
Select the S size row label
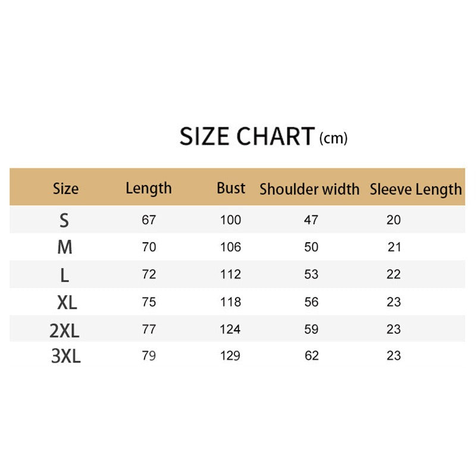[x=64, y=220]
